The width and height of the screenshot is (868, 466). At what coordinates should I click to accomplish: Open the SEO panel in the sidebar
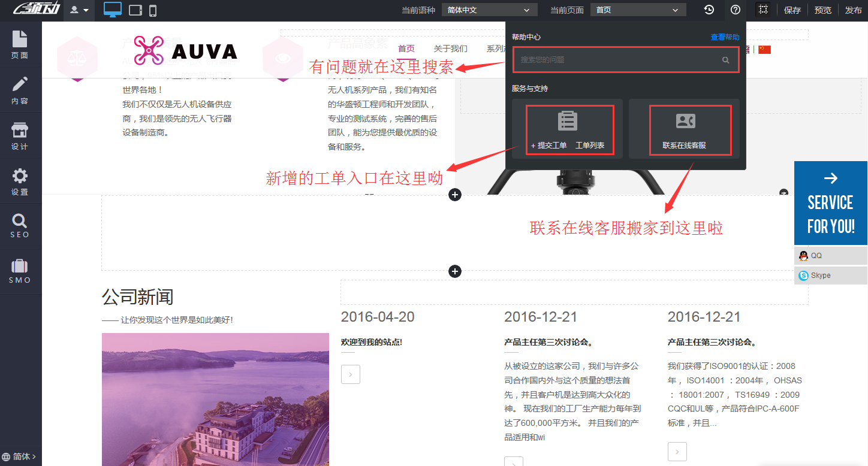(x=20, y=225)
